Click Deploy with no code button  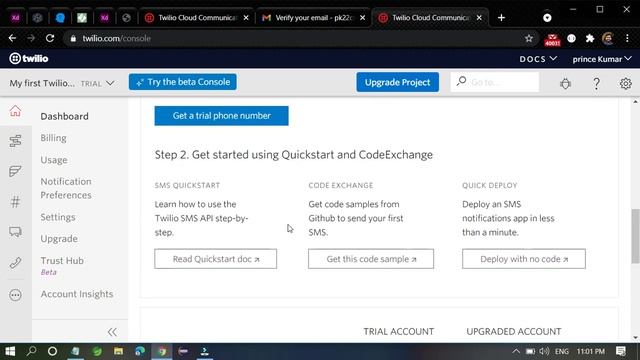pos(524,259)
